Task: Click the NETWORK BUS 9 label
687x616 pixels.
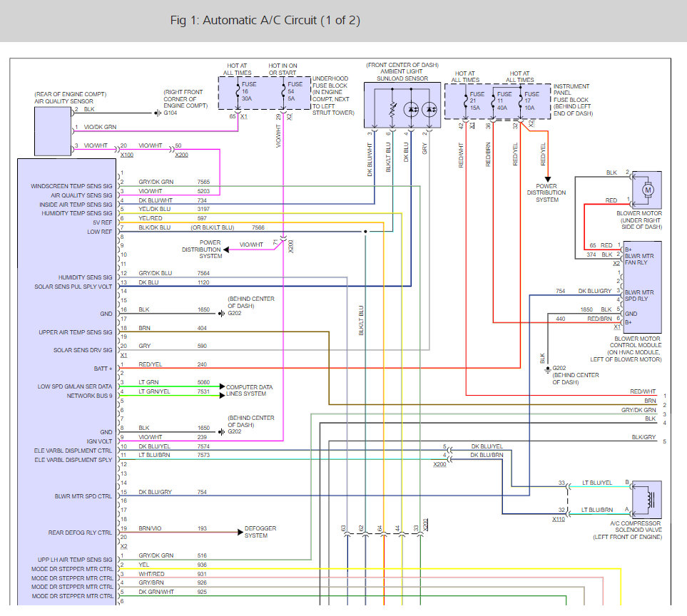Action: point(89,396)
